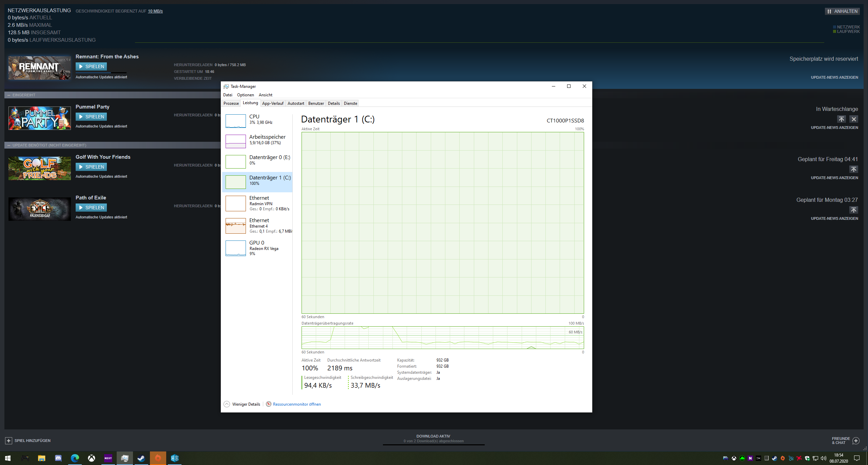868x465 pixels.
Task: Add a friend via Freunde & Chat icon
Action: [x=856, y=441]
